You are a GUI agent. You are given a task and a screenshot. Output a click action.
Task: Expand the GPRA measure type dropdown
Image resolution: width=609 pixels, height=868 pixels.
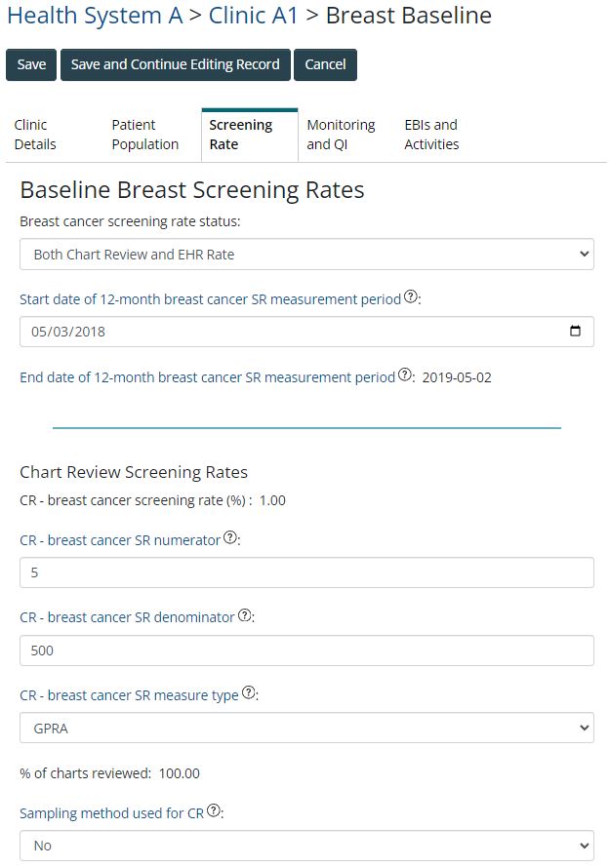point(306,729)
